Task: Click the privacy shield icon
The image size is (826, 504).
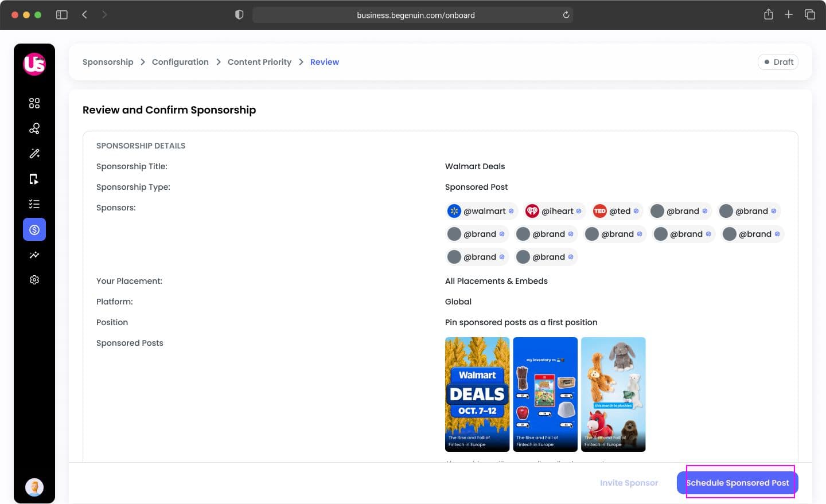Action: tap(239, 15)
